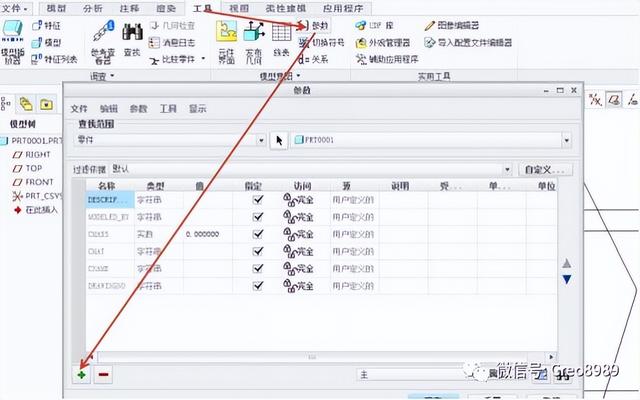Launch the 查找 binoculars search tool
Viewport: 640px width, 400px height.
coord(132,40)
